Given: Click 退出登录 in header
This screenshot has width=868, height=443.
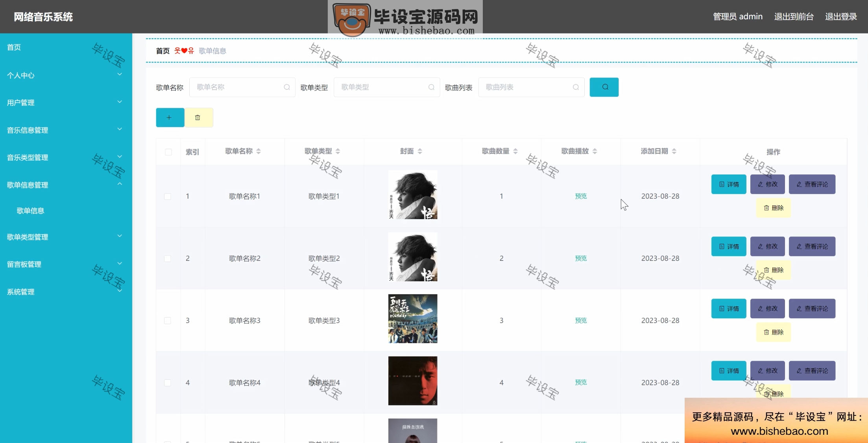Looking at the screenshot, I should point(841,17).
